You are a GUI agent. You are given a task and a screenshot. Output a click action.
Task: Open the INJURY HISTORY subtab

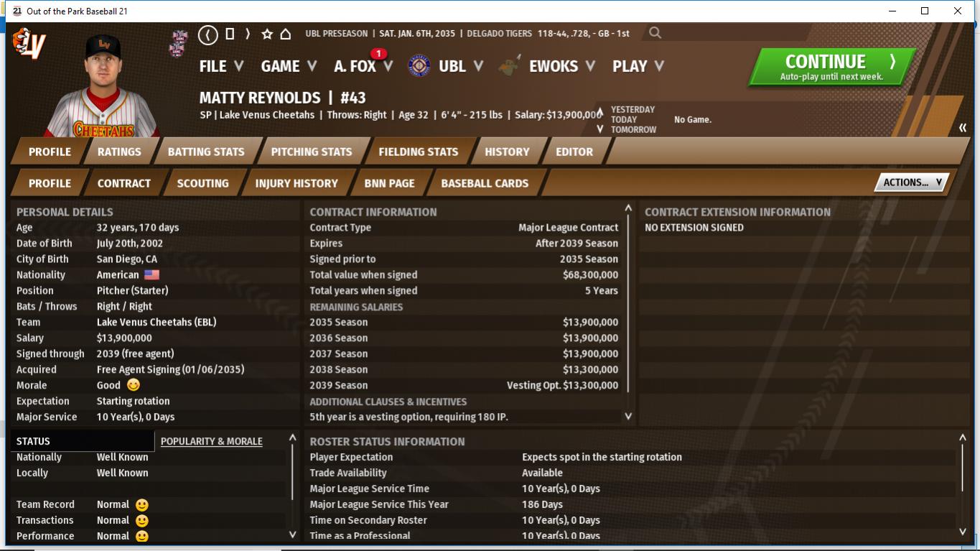pos(296,183)
